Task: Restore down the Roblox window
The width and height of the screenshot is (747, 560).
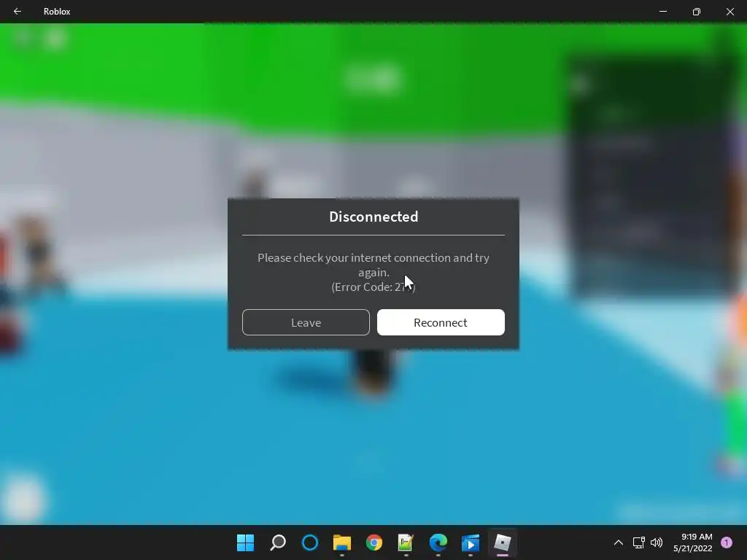Action: tap(696, 12)
